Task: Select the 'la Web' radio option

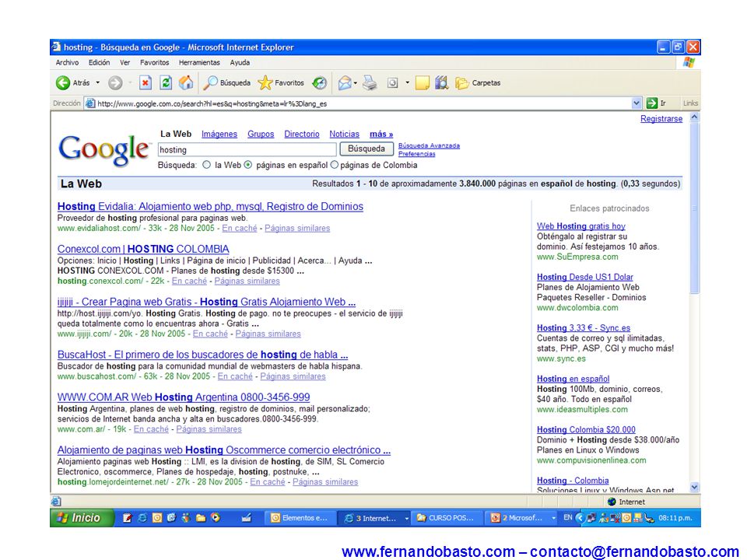Action: pyautogui.click(x=206, y=165)
